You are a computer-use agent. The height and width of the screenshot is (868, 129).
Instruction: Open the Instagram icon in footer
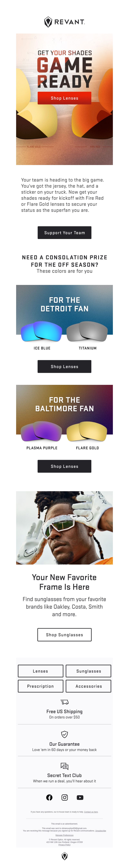(65, 797)
